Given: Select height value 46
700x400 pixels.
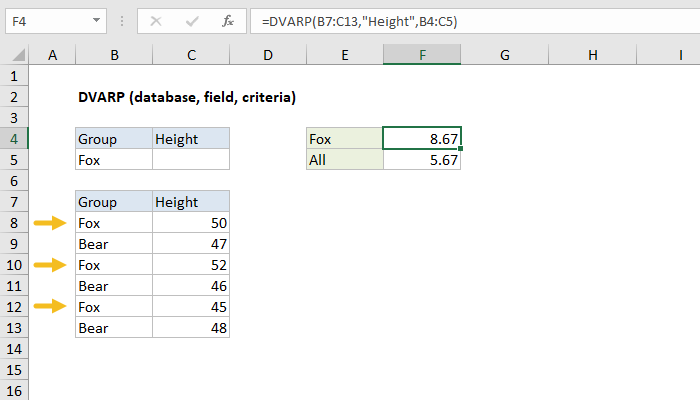Looking at the screenshot, I should click(x=191, y=286).
